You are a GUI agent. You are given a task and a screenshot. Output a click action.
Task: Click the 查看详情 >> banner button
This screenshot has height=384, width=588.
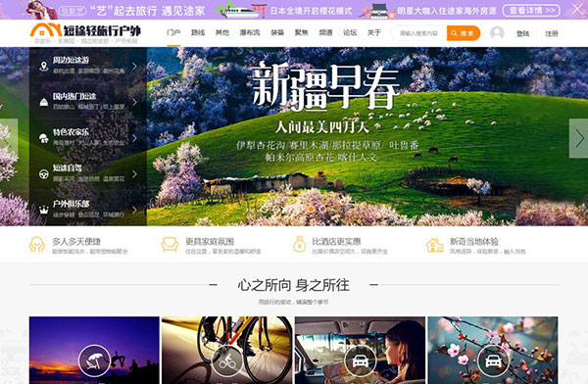point(531,10)
